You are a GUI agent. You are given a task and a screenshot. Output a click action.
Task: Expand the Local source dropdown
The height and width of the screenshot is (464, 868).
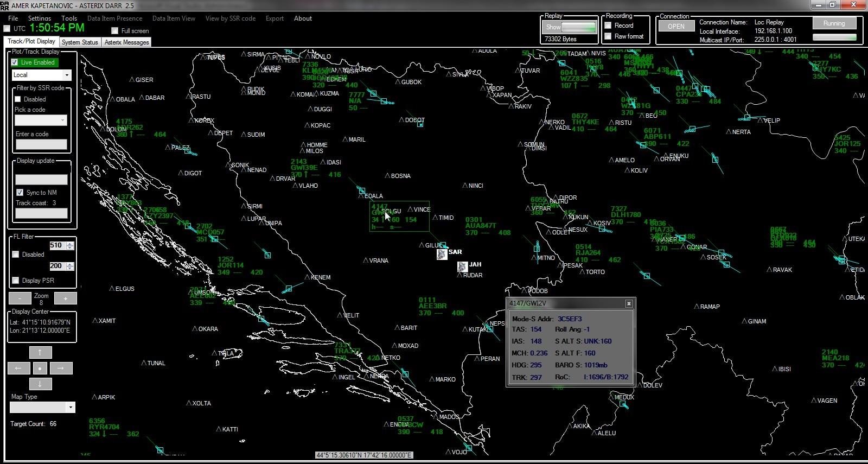[x=67, y=75]
